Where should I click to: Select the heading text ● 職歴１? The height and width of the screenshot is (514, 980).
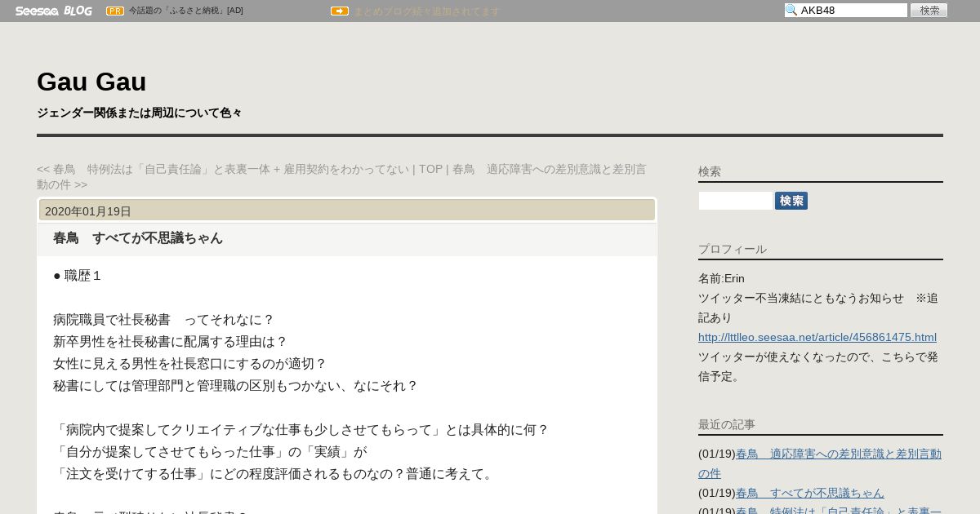point(78,276)
